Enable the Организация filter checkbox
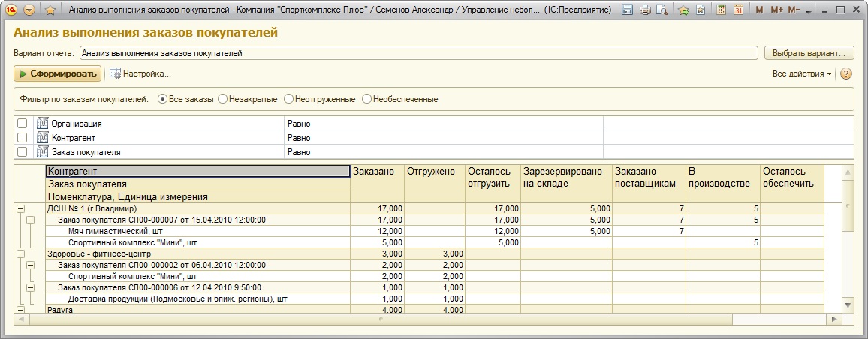The height and width of the screenshot is (339, 868). click(x=23, y=124)
